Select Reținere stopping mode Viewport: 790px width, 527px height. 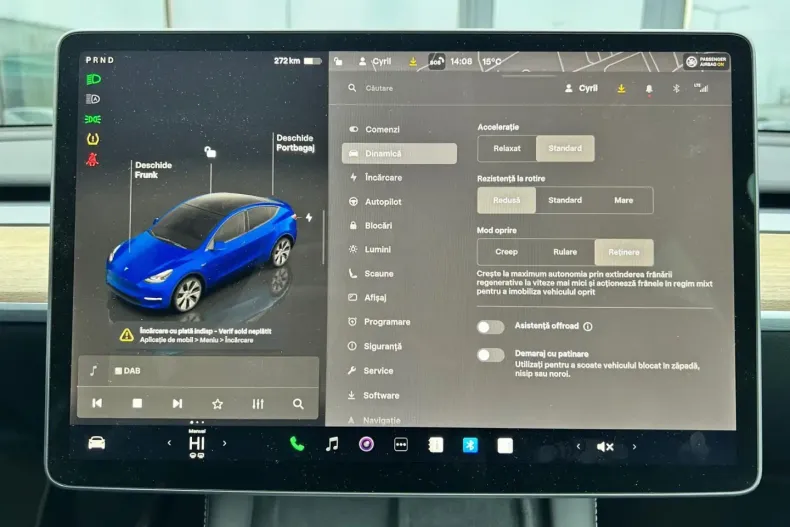[624, 252]
